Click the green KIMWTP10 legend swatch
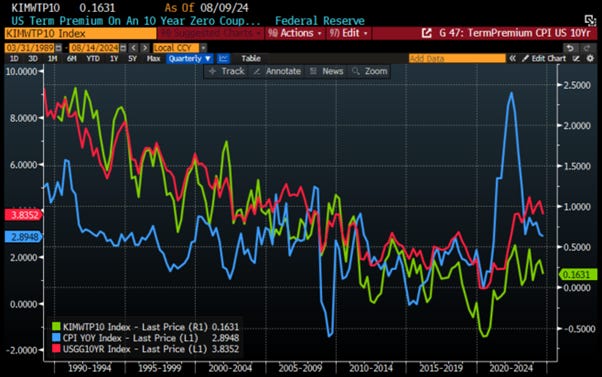The image size is (602, 377). (56, 327)
